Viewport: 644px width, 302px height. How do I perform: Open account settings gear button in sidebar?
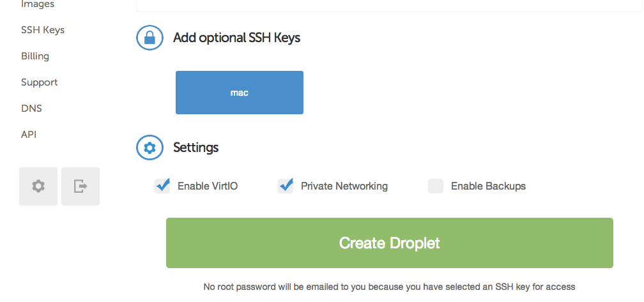coord(38,186)
